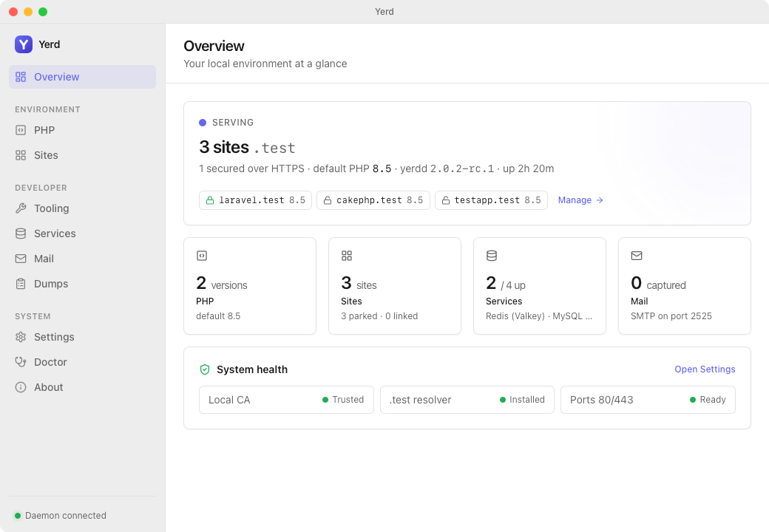Image resolution: width=769 pixels, height=532 pixels.
Task: Open the PHP 2 versions card
Action: tap(250, 286)
